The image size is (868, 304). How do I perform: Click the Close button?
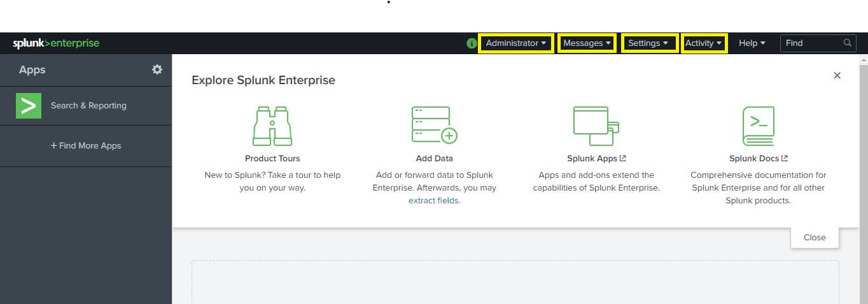(815, 237)
